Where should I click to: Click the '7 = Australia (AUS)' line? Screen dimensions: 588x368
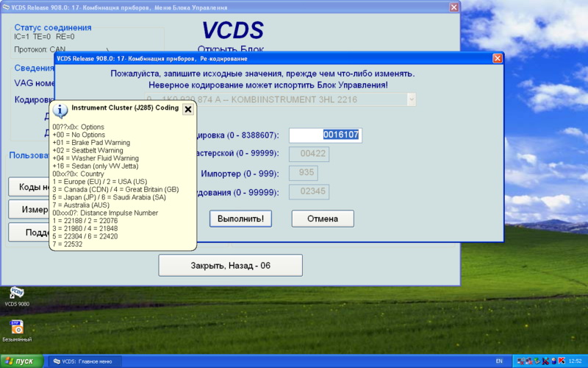click(x=81, y=205)
